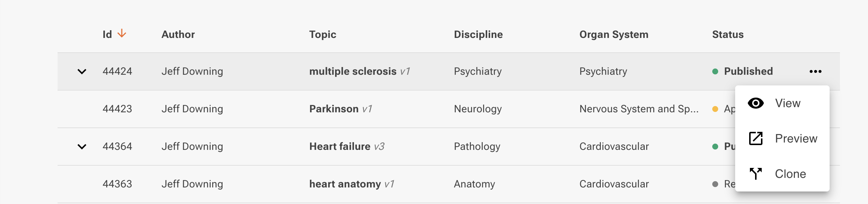The image size is (868, 204).
Task: Click the Discipline column header
Action: (x=478, y=35)
